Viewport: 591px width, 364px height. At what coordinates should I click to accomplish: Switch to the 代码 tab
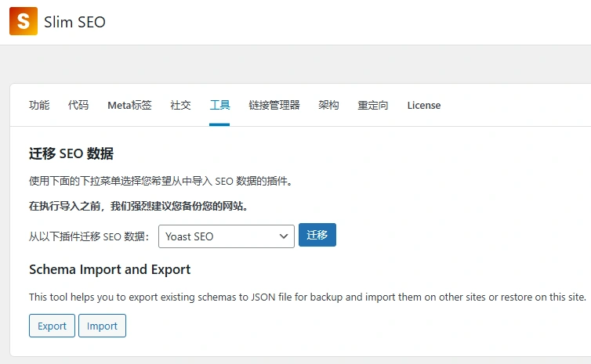click(x=78, y=105)
